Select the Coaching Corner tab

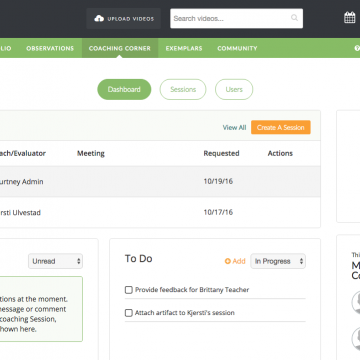pos(120,48)
